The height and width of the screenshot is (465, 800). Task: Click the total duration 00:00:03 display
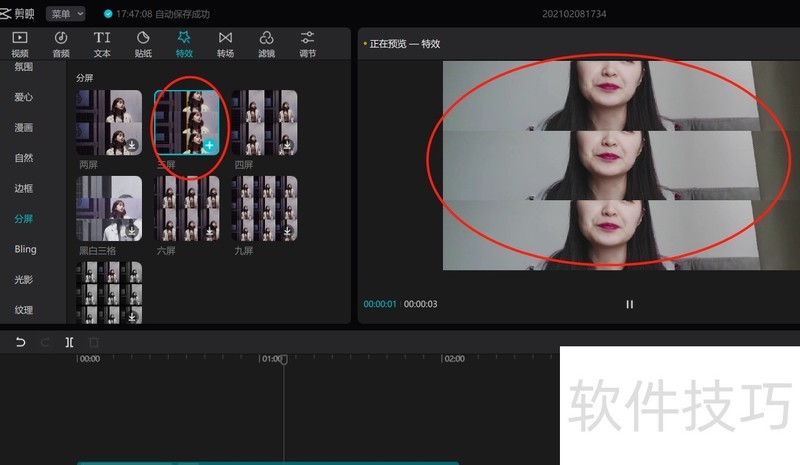point(420,304)
